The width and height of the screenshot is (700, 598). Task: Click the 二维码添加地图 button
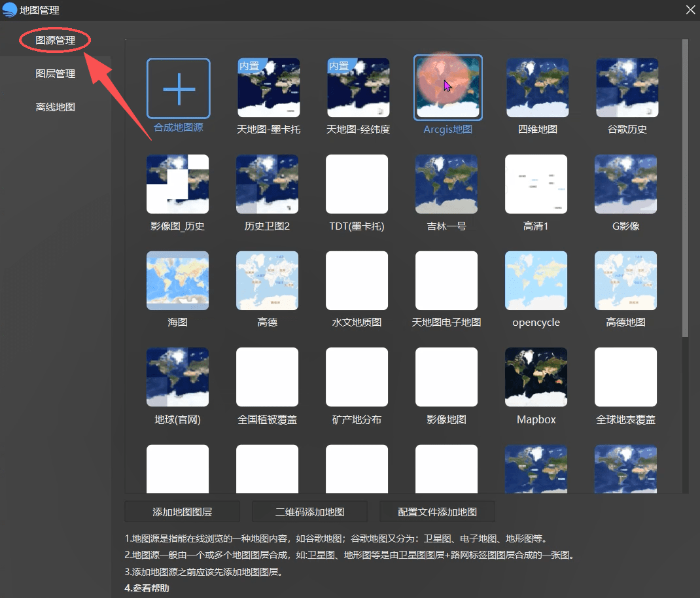point(310,512)
